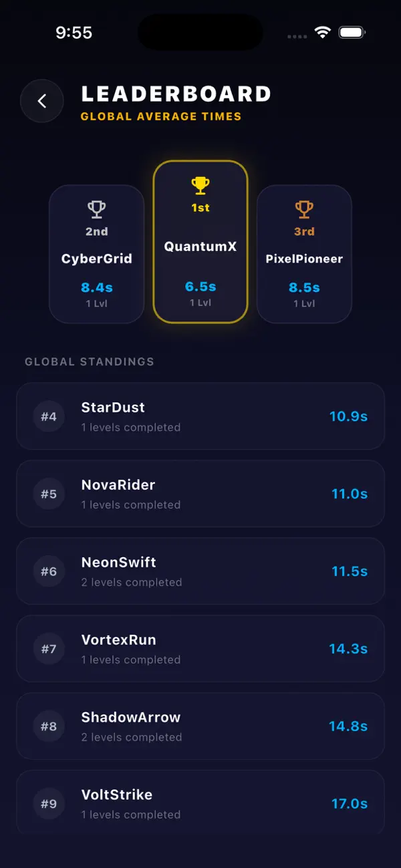Tap the battery status icon
Screen dimensions: 401x868
pyautogui.click(x=352, y=33)
